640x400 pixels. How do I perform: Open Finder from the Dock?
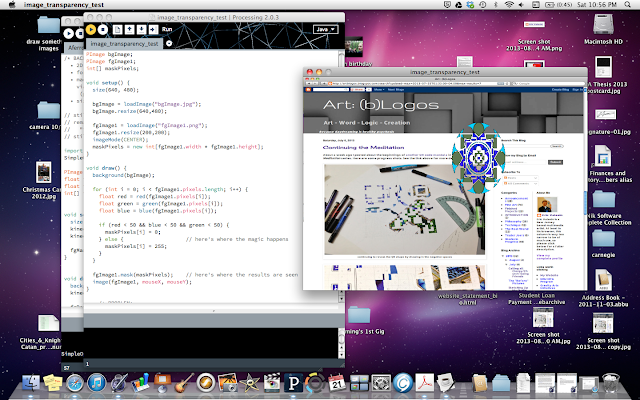click(x=31, y=383)
